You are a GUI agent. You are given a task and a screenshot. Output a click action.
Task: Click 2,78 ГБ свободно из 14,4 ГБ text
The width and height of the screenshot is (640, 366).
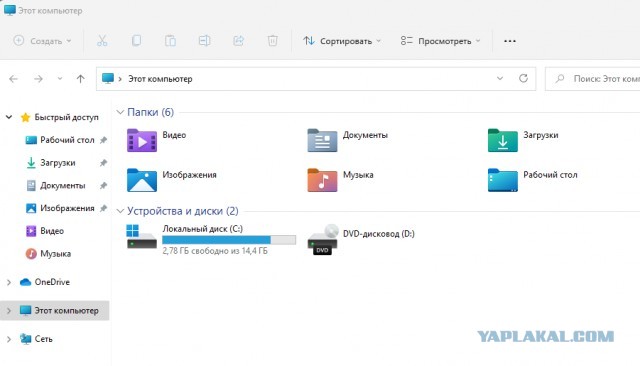(215, 251)
